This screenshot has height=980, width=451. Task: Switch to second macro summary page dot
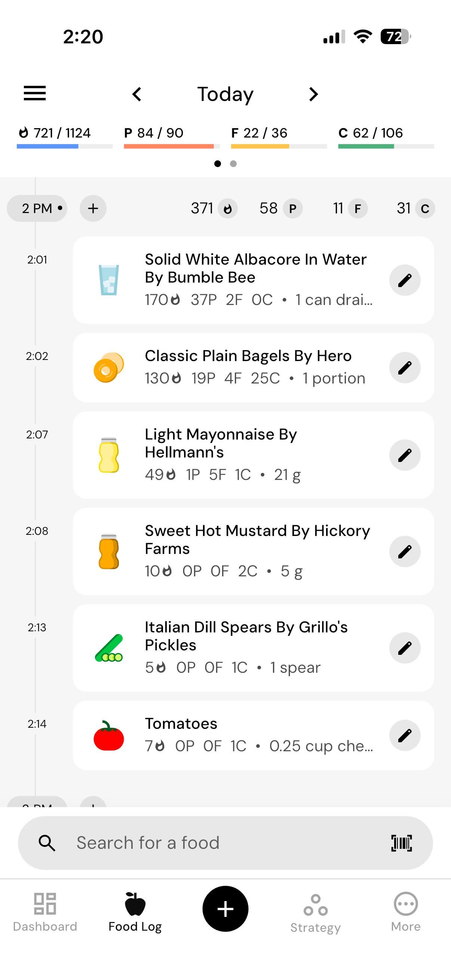[233, 164]
